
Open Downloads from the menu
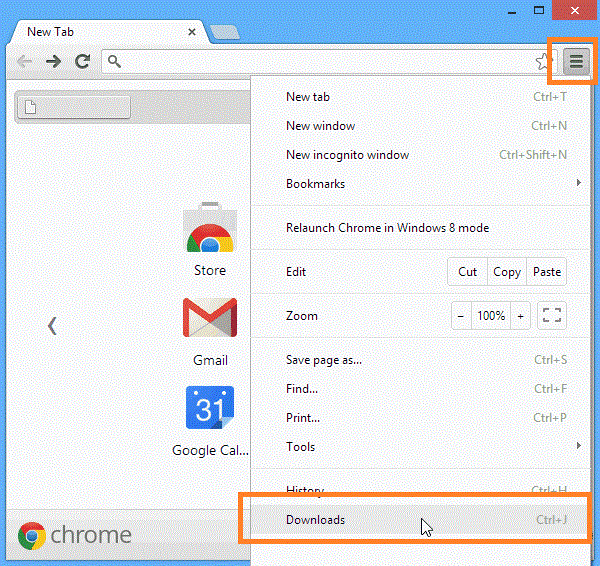point(420,520)
